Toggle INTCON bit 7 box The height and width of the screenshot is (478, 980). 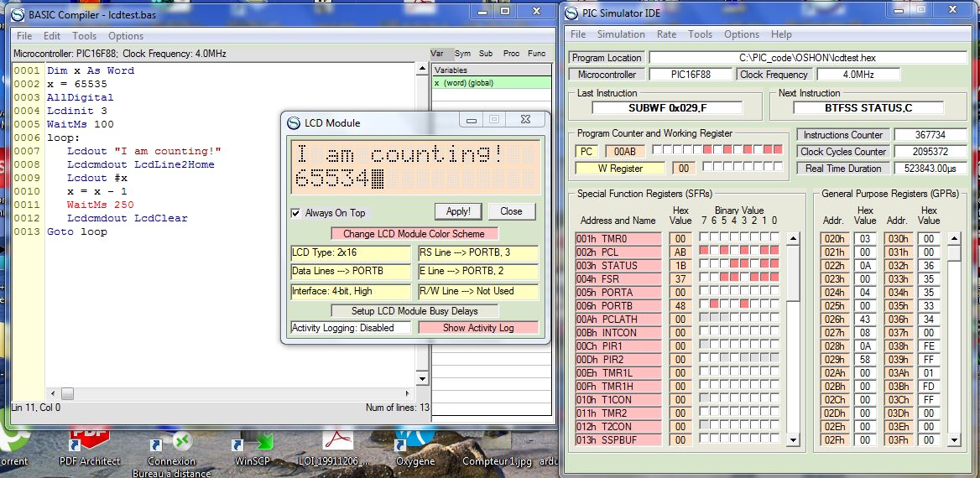(x=704, y=330)
